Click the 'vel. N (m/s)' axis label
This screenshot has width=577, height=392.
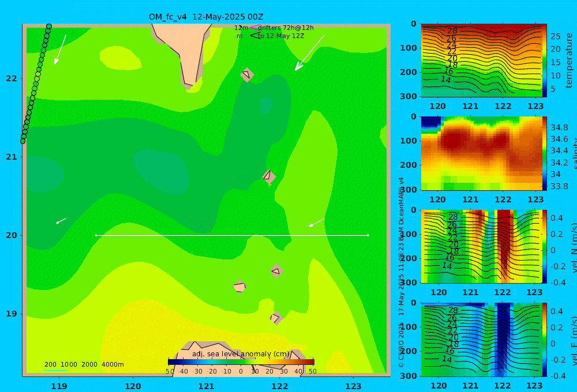[574, 247]
